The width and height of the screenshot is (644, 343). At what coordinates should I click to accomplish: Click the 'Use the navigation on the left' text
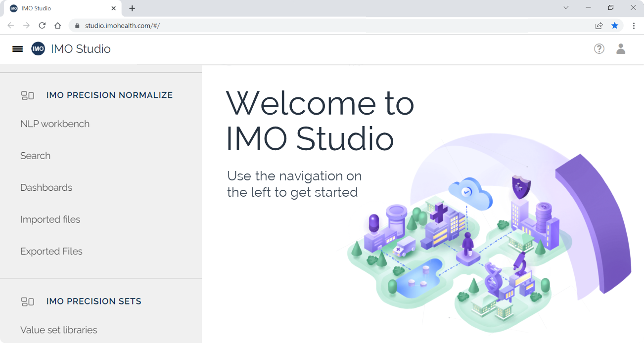pos(294,184)
